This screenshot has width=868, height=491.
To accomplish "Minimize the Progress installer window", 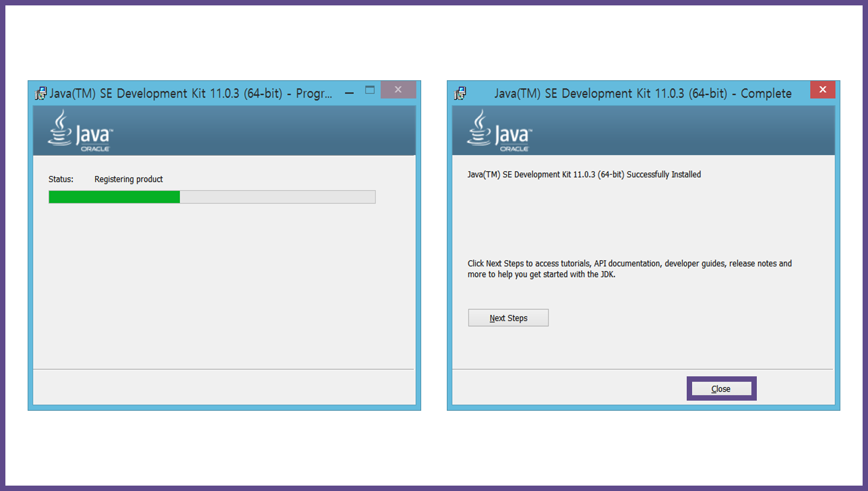I will point(349,92).
